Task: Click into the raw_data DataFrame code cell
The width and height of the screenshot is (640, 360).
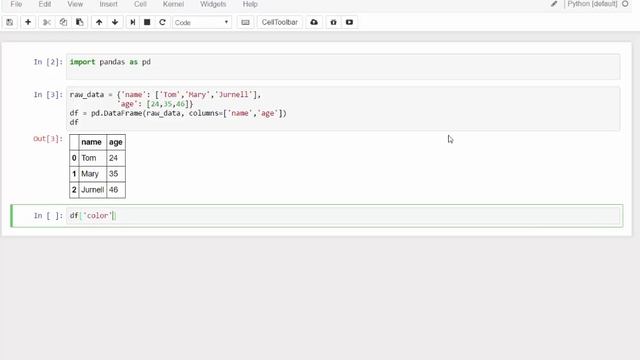Action: 343,109
